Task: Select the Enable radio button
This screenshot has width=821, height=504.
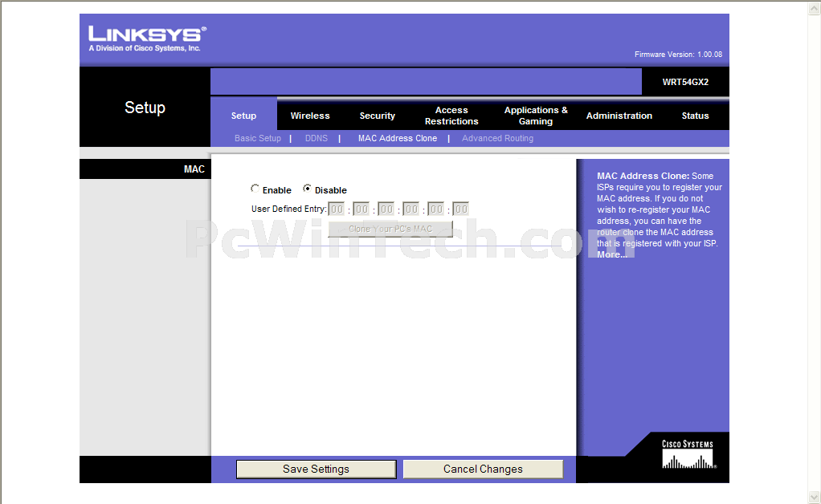Action: (x=255, y=189)
